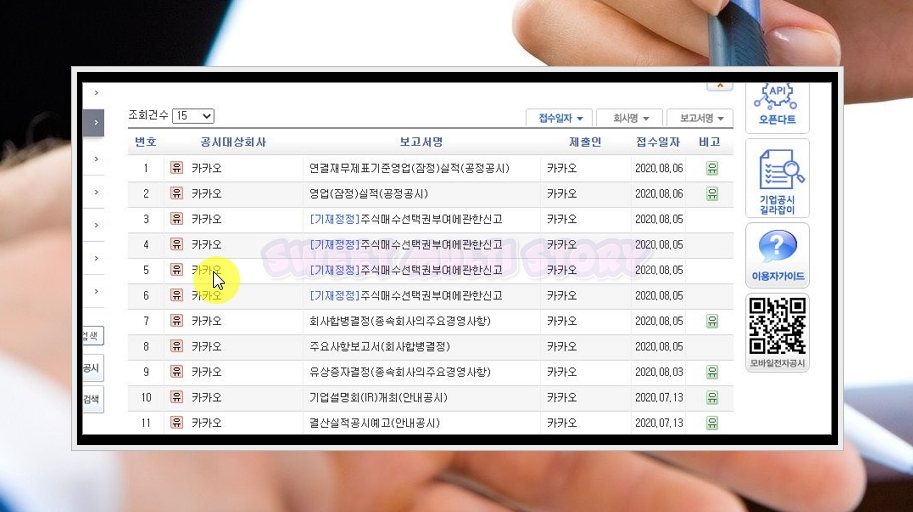Open row 4 [기재정정]주식매수선택권부여에관한신고 report
This screenshot has width=913, height=512.
pyautogui.click(x=406, y=245)
